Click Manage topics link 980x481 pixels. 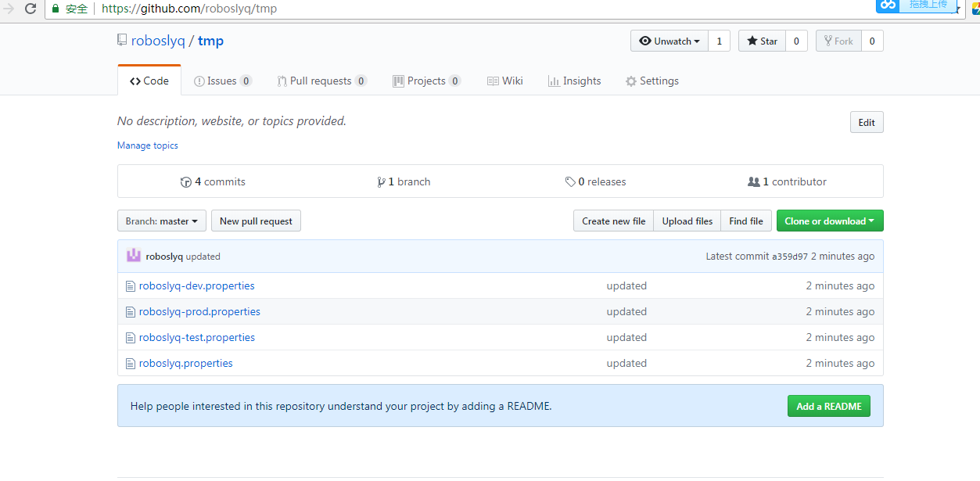[148, 145]
